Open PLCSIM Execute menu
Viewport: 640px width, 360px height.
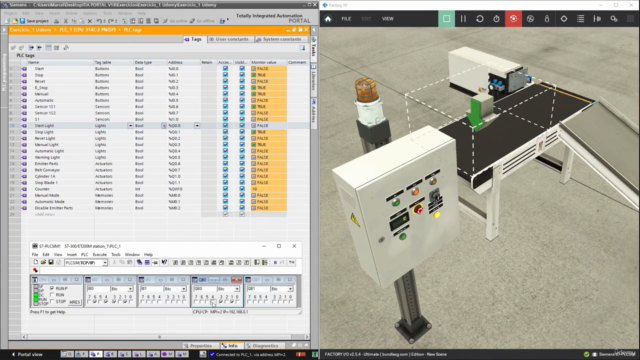point(100,255)
